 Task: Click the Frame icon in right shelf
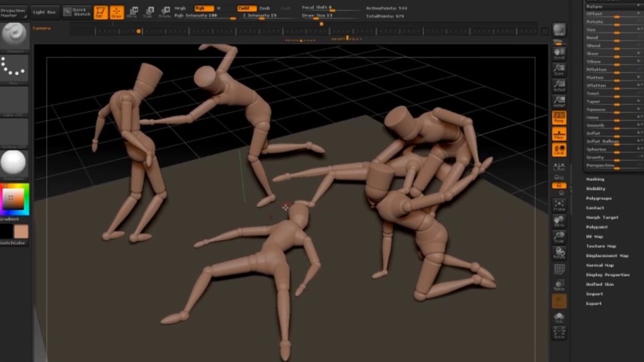(559, 205)
